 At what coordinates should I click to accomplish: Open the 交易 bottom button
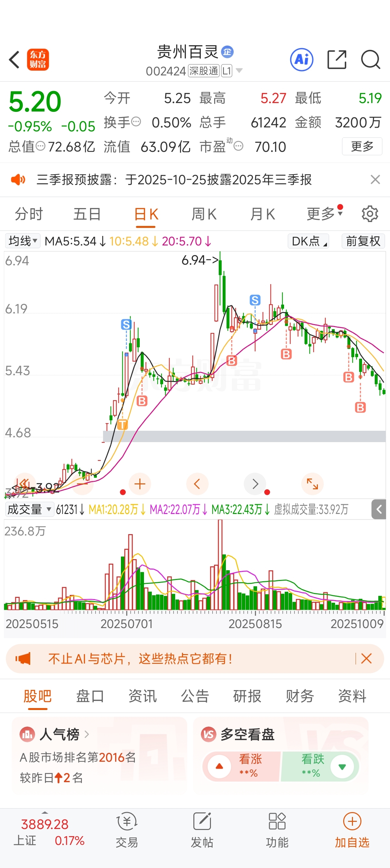(x=127, y=830)
